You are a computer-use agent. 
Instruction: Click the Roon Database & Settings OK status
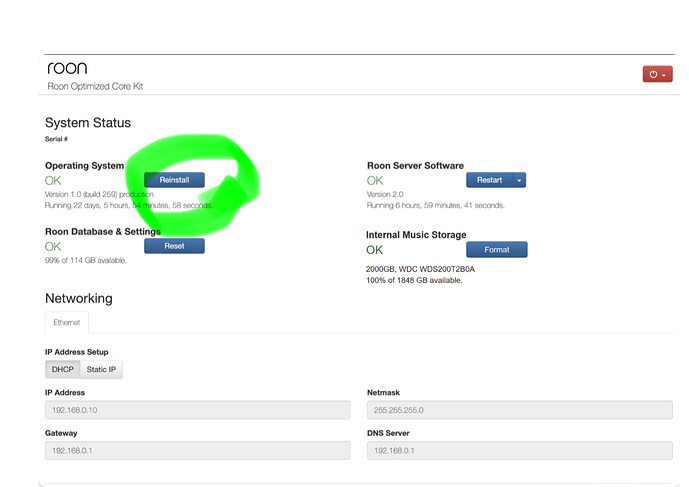coord(53,247)
